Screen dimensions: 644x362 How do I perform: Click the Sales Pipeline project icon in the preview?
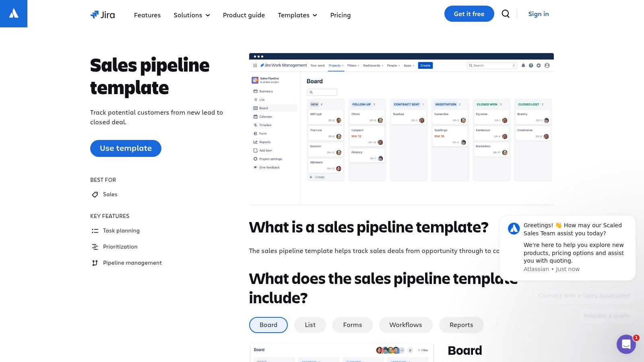pos(255,80)
